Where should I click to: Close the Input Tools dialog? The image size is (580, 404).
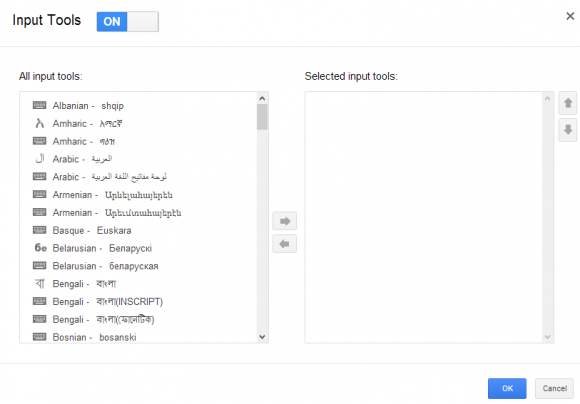(570, 16)
